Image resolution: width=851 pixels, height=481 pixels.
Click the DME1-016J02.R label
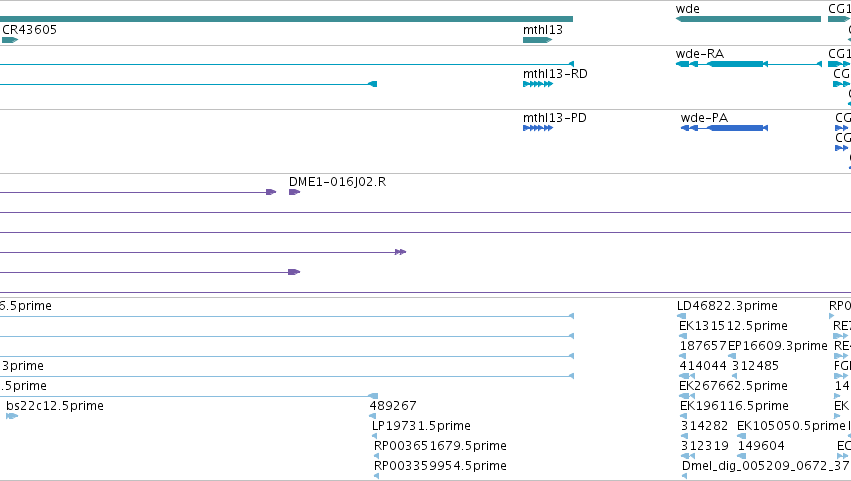338,181
